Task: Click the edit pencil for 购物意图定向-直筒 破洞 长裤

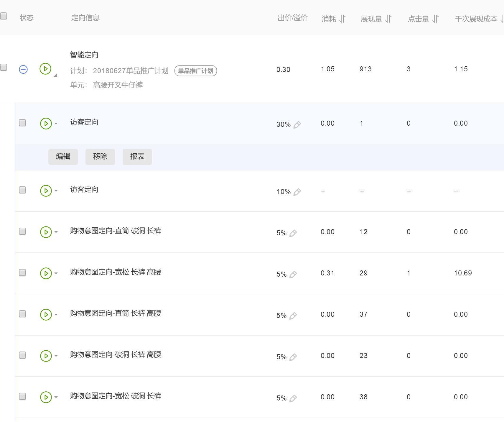Action: [x=293, y=233]
